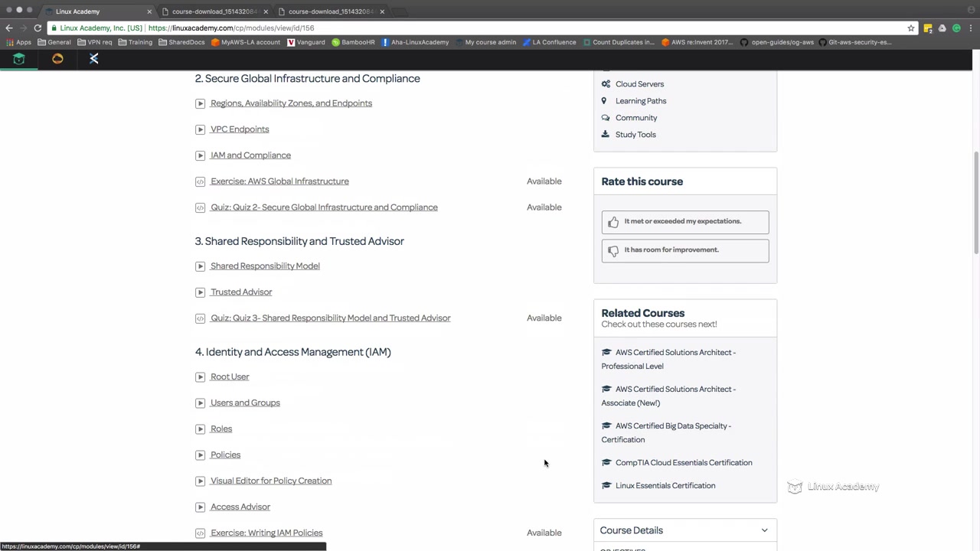Click the play icon next to VPC Endpoints

tap(200, 129)
